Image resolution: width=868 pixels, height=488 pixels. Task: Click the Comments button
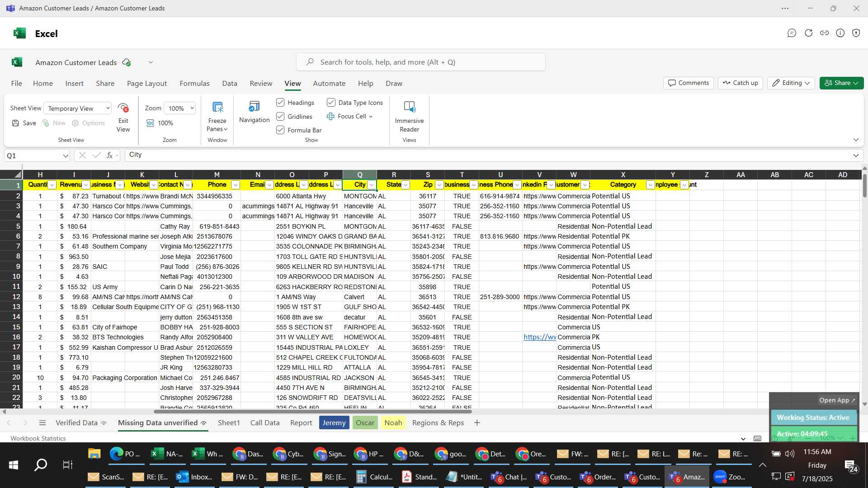point(689,83)
